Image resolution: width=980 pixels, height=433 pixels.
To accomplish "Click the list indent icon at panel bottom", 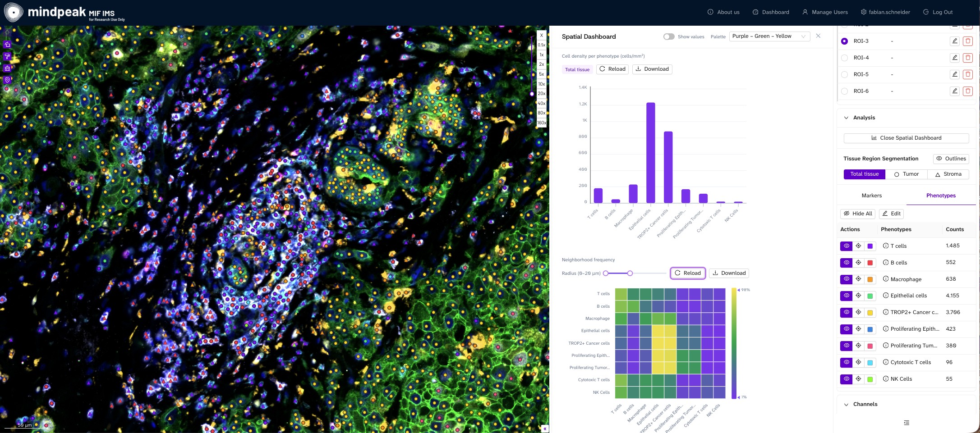I will pyautogui.click(x=906, y=423).
